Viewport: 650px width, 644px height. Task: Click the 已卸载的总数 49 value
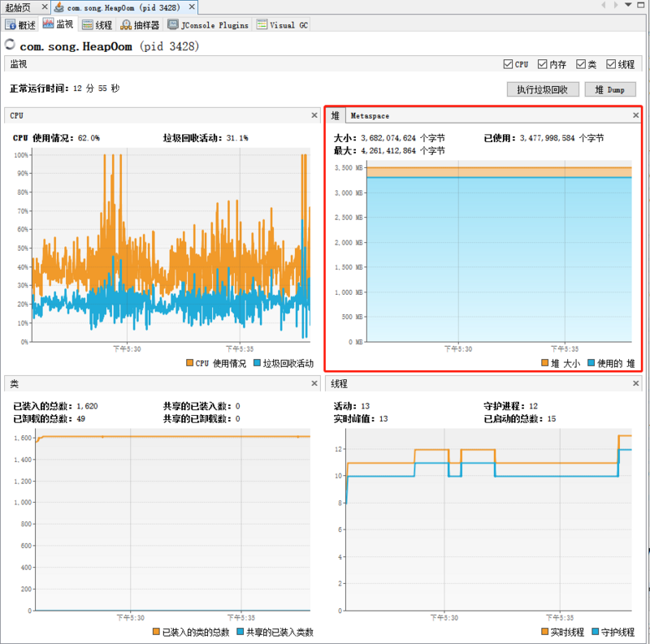80,419
